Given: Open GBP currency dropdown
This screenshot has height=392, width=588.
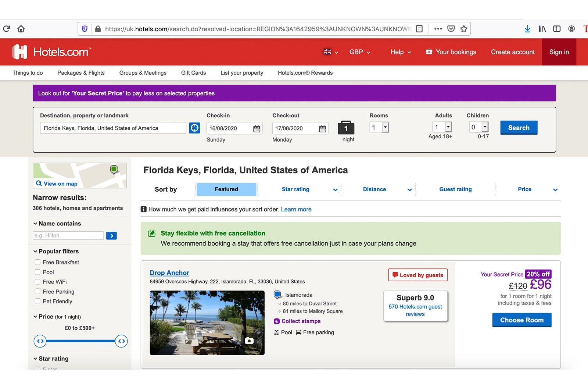Looking at the screenshot, I should [360, 52].
